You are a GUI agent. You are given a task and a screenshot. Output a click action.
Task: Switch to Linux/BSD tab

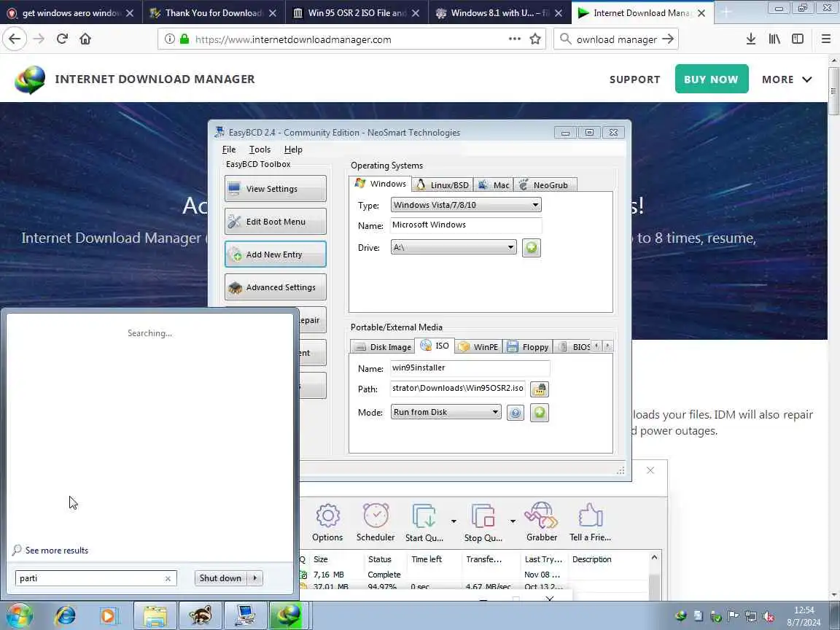(443, 184)
